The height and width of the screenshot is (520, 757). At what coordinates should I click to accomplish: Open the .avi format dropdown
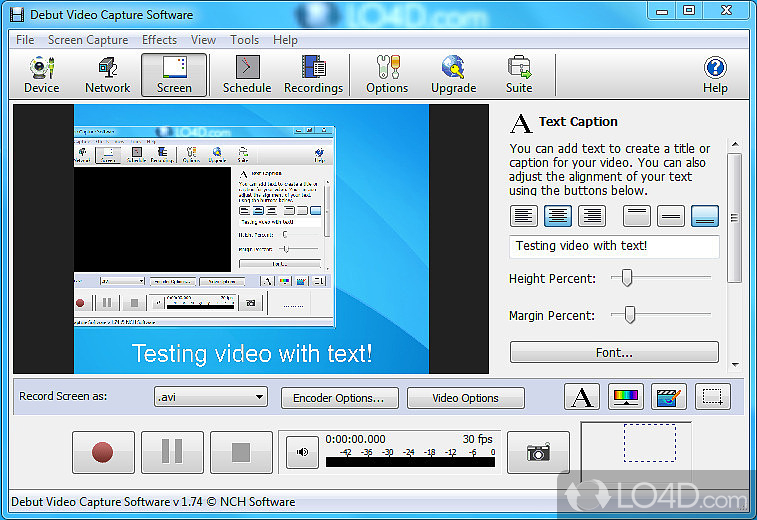pyautogui.click(x=211, y=397)
